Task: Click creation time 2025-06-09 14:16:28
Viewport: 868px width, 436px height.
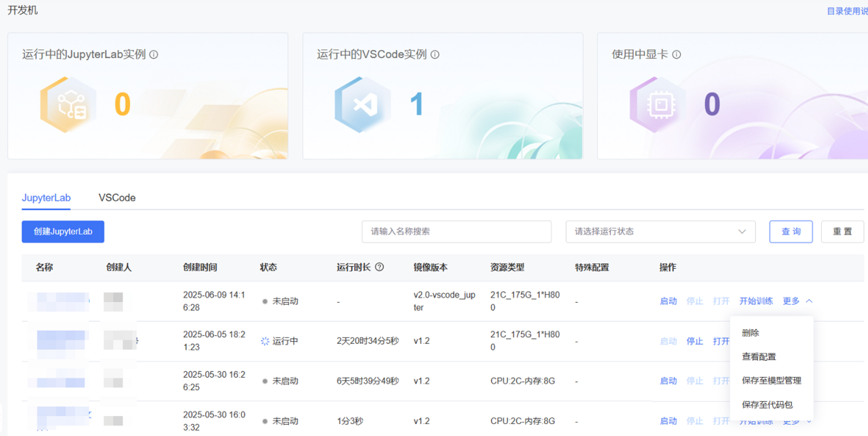Action: coord(214,301)
